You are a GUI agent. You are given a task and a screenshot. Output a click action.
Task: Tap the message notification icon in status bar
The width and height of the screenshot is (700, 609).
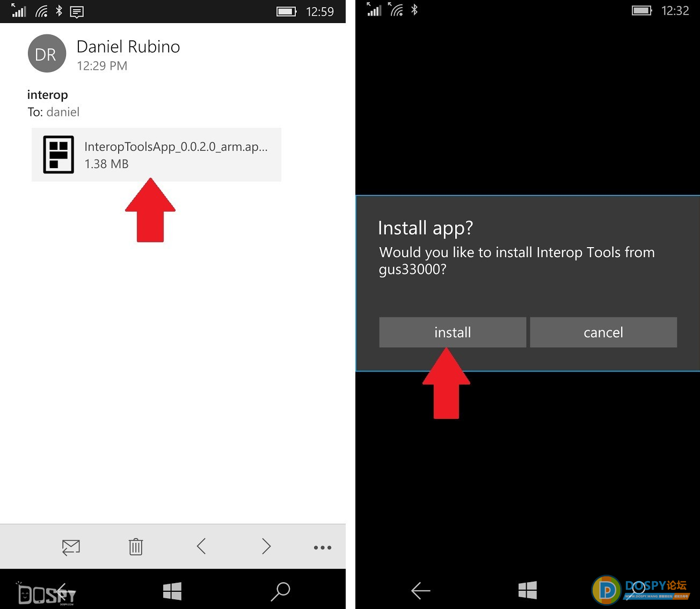click(x=77, y=12)
